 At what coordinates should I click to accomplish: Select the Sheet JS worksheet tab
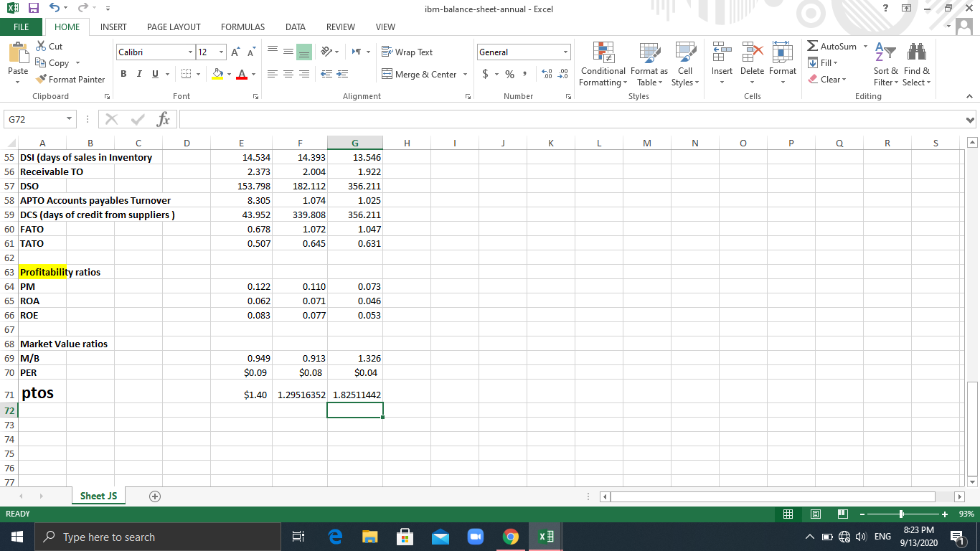pyautogui.click(x=98, y=496)
